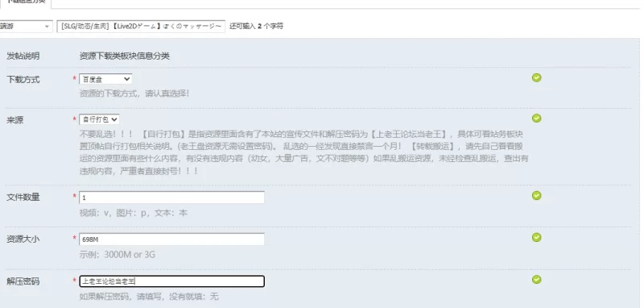This screenshot has width=644, height=308.
Task: Click the 下载方式 field label
Action: point(23,79)
